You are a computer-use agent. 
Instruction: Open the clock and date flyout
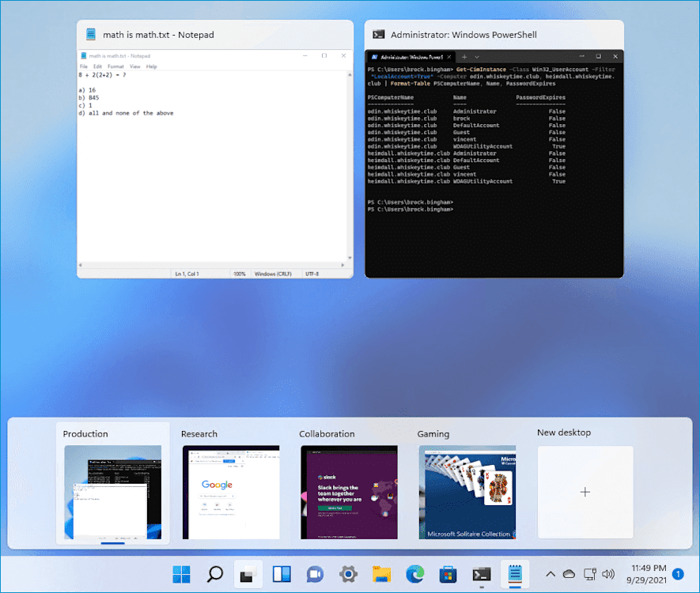pyautogui.click(x=647, y=574)
